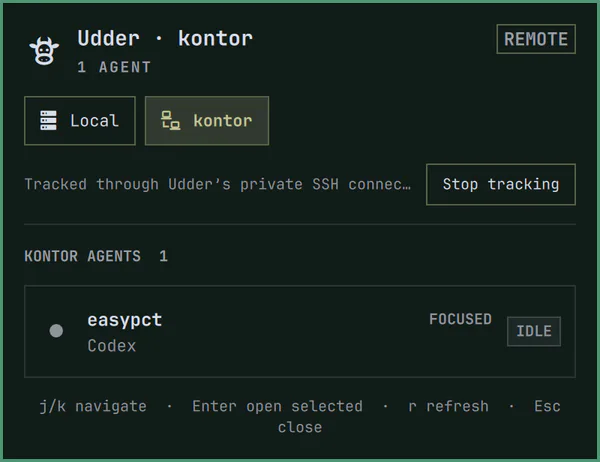This screenshot has width=600, height=462.
Task: Click the truncated SSH connection description
Action: [218, 184]
